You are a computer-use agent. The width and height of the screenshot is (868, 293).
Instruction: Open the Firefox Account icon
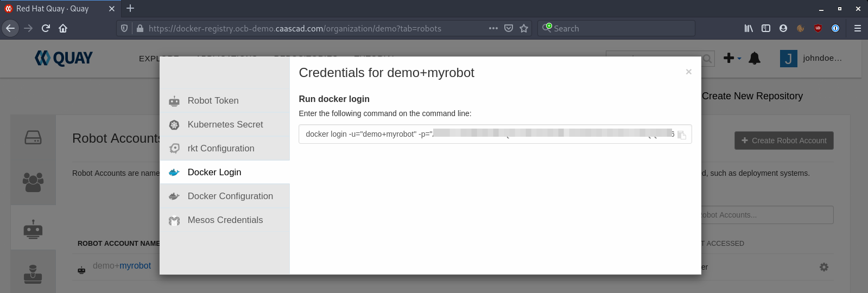pyautogui.click(x=783, y=28)
